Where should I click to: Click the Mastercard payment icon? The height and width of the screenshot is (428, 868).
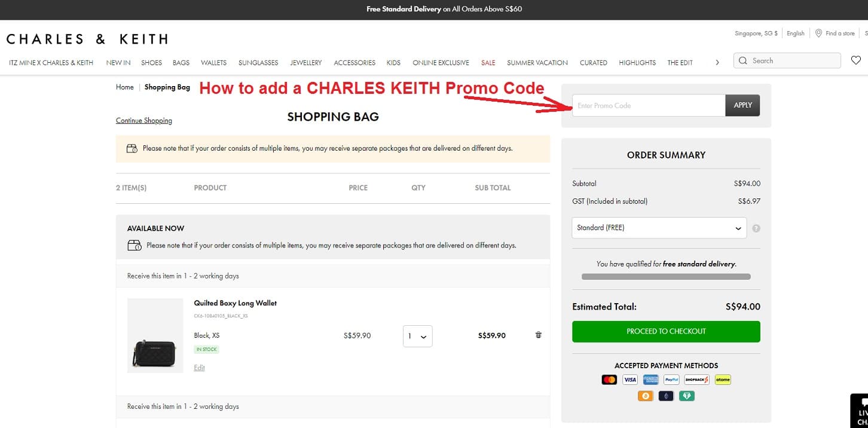[x=609, y=379]
